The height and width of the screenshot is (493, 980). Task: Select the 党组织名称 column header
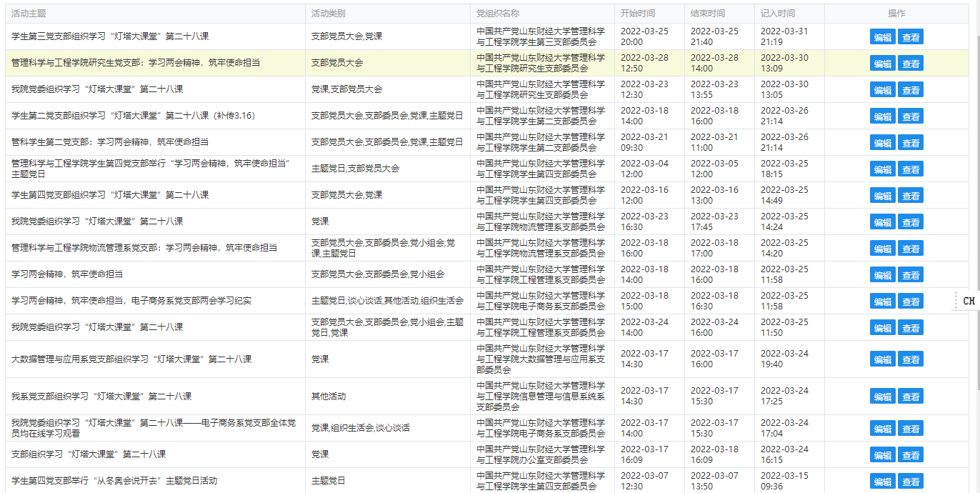498,14
